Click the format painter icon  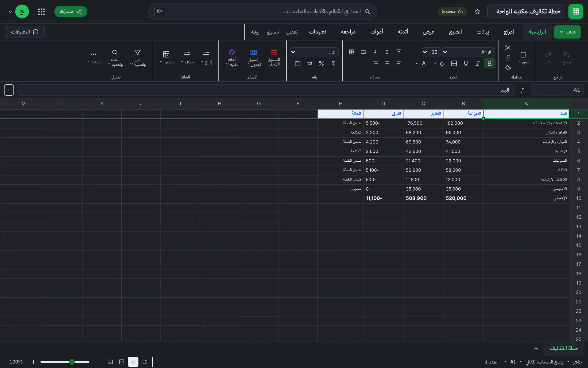[508, 67]
